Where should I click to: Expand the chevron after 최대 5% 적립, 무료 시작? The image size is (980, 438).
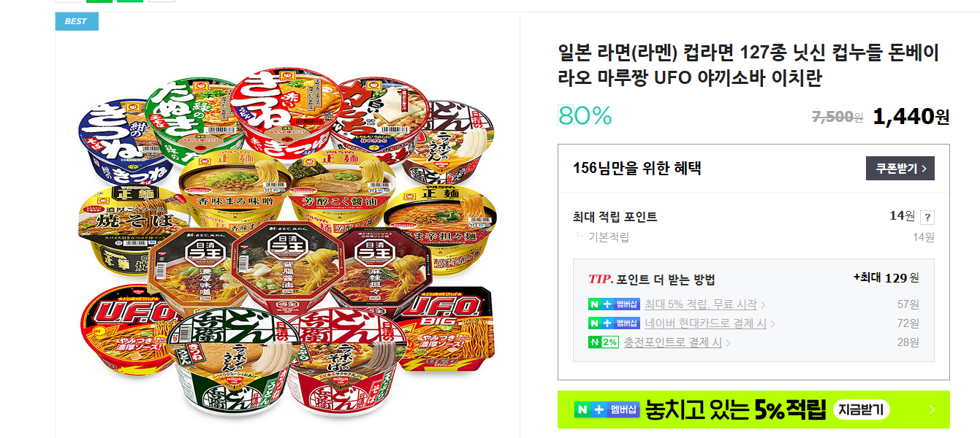(x=763, y=305)
